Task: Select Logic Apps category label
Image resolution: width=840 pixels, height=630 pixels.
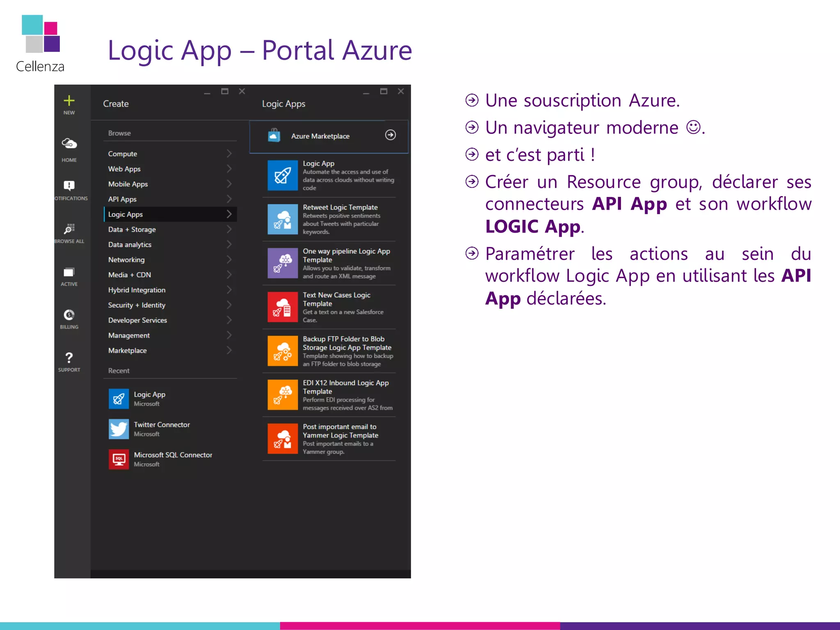Action: [x=126, y=215]
